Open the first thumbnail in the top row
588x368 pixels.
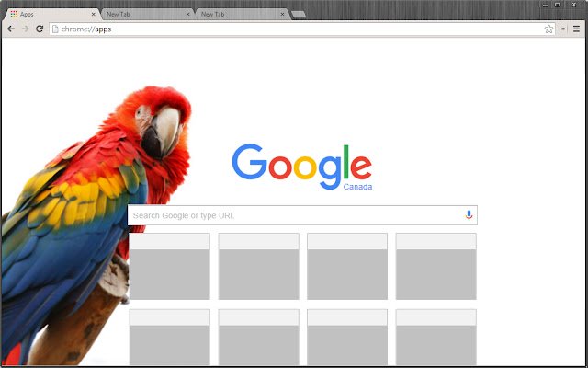click(x=169, y=266)
